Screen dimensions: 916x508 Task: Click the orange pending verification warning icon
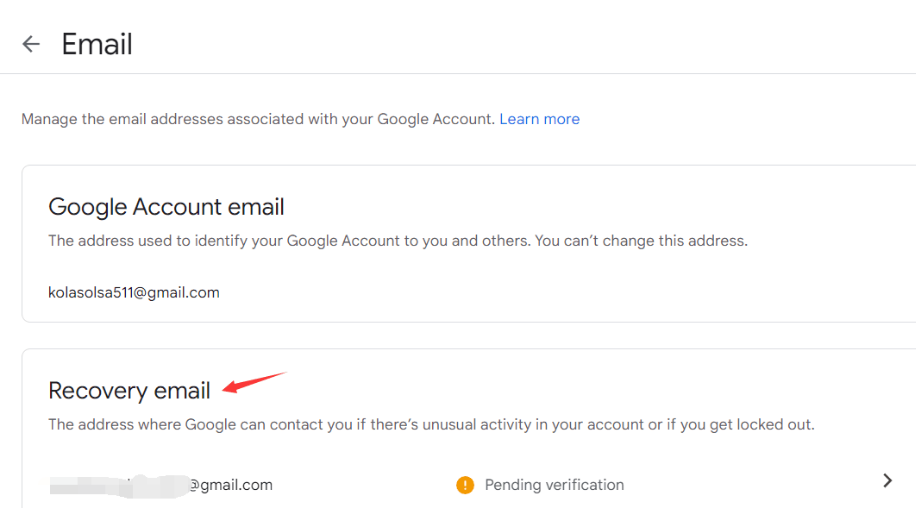tap(465, 485)
